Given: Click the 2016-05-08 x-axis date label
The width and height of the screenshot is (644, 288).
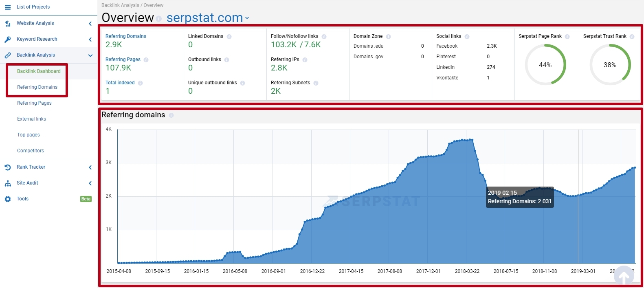Looking at the screenshot, I should coord(235,271).
